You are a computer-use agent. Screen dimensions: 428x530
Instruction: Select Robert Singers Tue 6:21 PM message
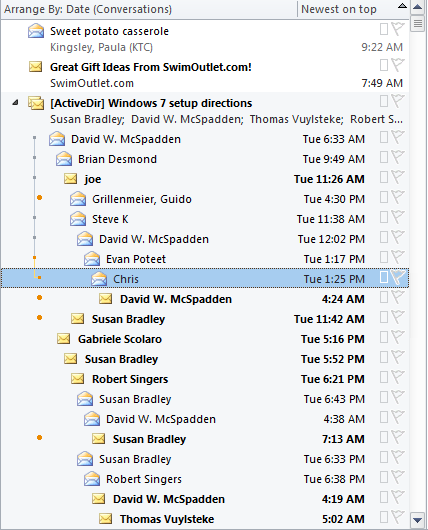coord(205,379)
